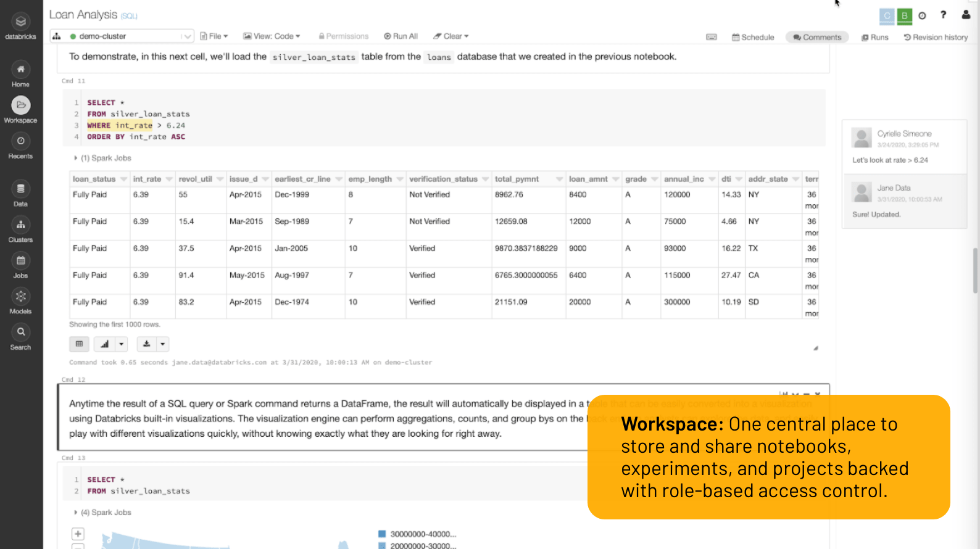Click the download results icon
The height and width of the screenshot is (549, 980).
pyautogui.click(x=147, y=344)
